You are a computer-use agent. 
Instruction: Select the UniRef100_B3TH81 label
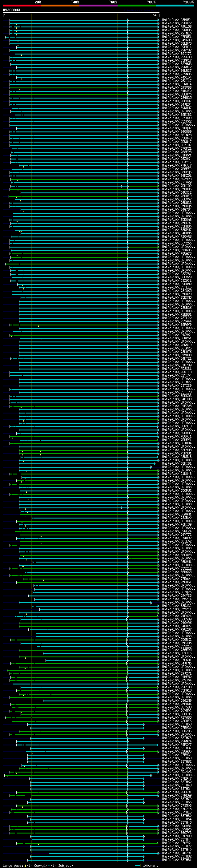click(176, 860)
